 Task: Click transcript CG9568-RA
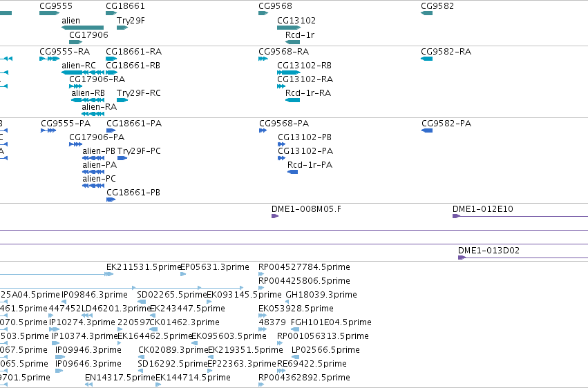point(263,59)
